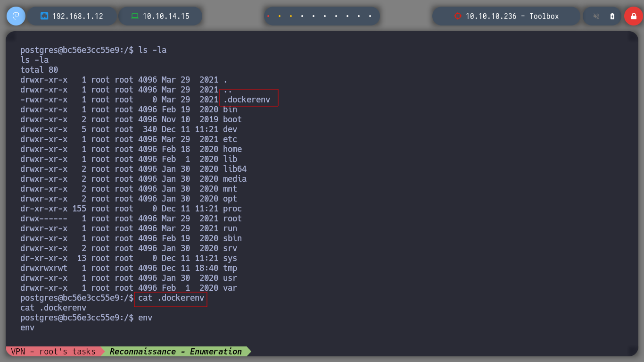Switch to the ninth workspace dot
The image size is (644, 362).
[359, 16]
